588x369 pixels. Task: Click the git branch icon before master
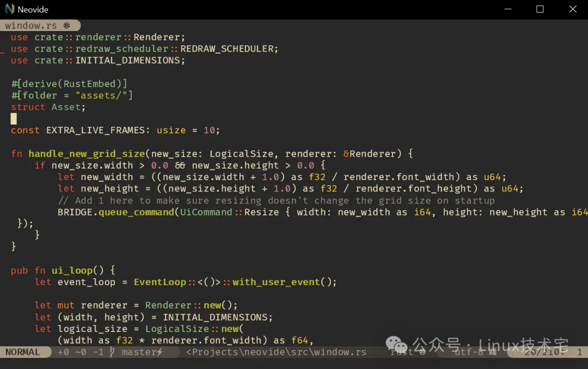point(112,352)
